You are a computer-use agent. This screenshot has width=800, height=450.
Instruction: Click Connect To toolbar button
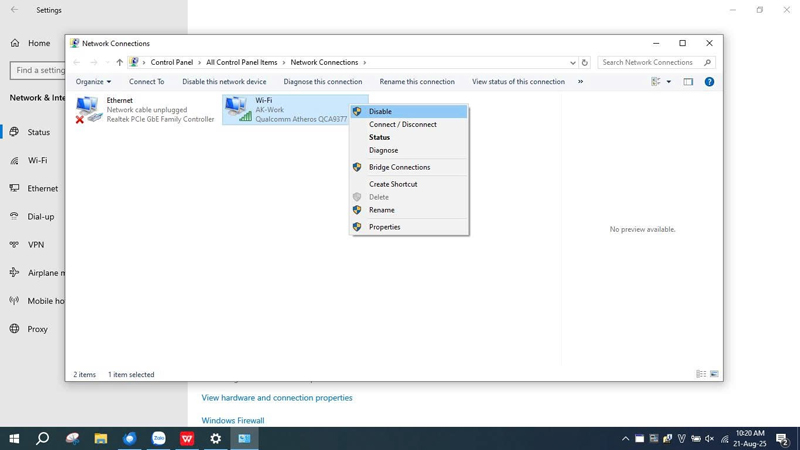(146, 82)
